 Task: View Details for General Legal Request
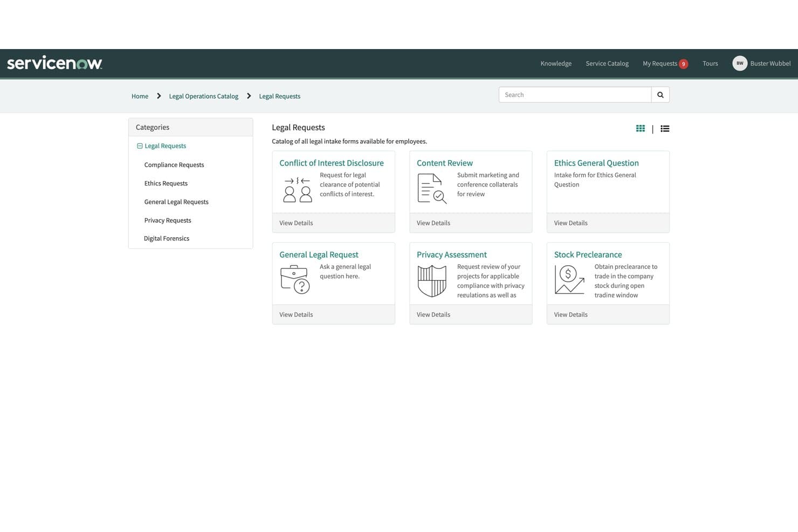tap(296, 315)
